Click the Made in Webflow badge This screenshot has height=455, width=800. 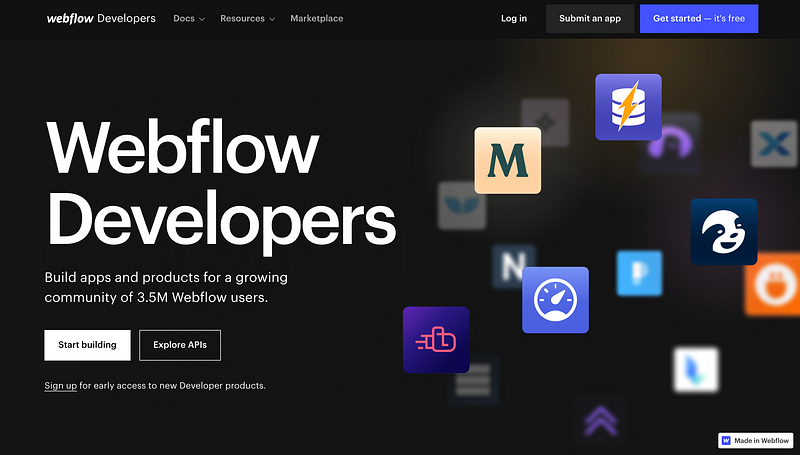point(756,440)
